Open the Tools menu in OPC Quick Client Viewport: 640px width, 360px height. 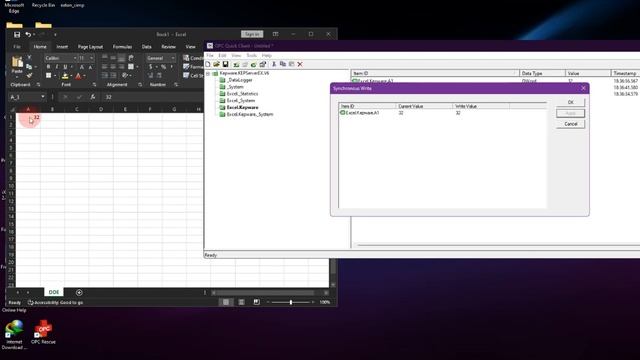(251, 56)
